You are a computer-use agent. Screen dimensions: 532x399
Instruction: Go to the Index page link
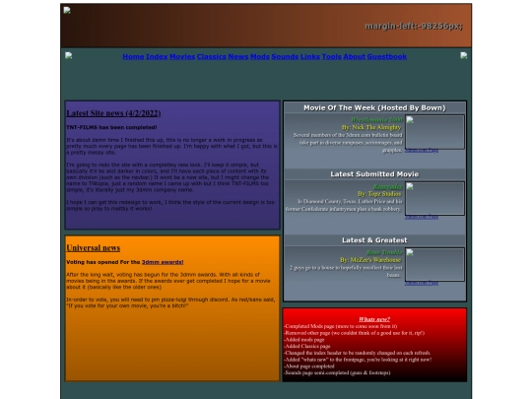point(157,57)
